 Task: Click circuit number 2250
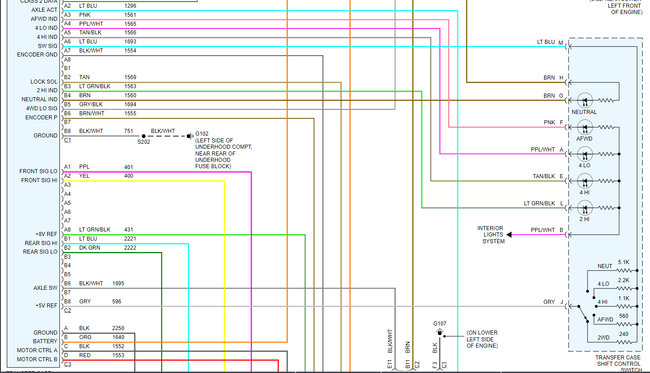point(118,328)
